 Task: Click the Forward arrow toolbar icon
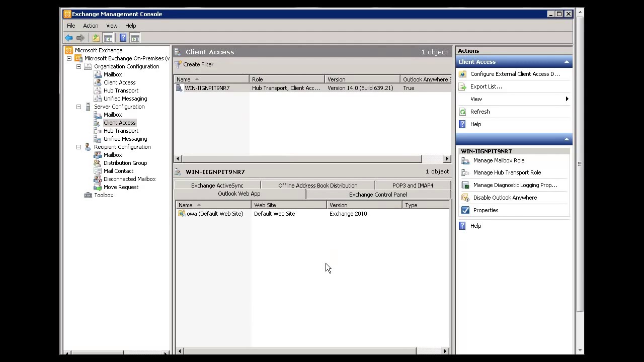pyautogui.click(x=80, y=38)
